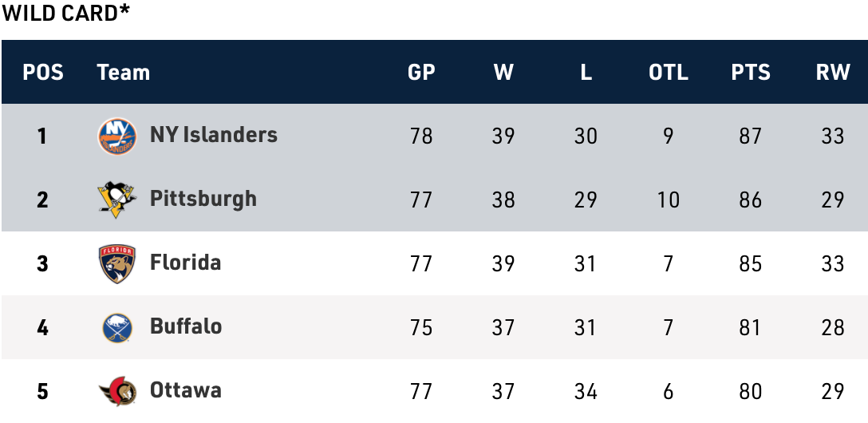
Task: Click the Ottawa Senators logo
Action: [x=116, y=391]
